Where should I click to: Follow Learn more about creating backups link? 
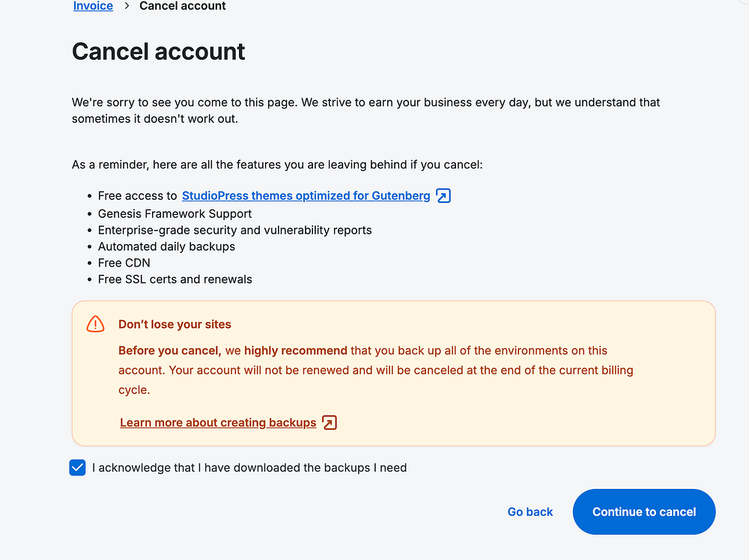tap(218, 423)
